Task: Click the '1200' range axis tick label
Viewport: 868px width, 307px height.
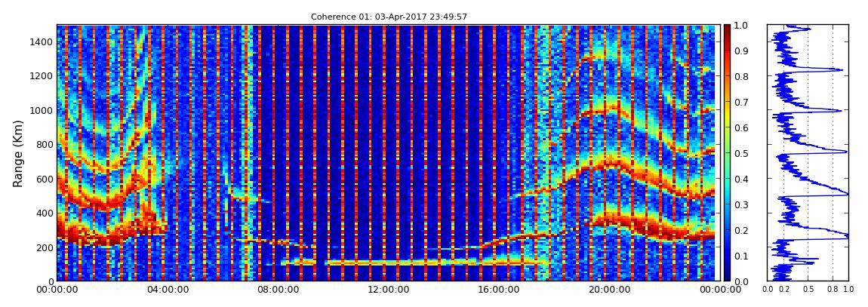Action: [42, 75]
